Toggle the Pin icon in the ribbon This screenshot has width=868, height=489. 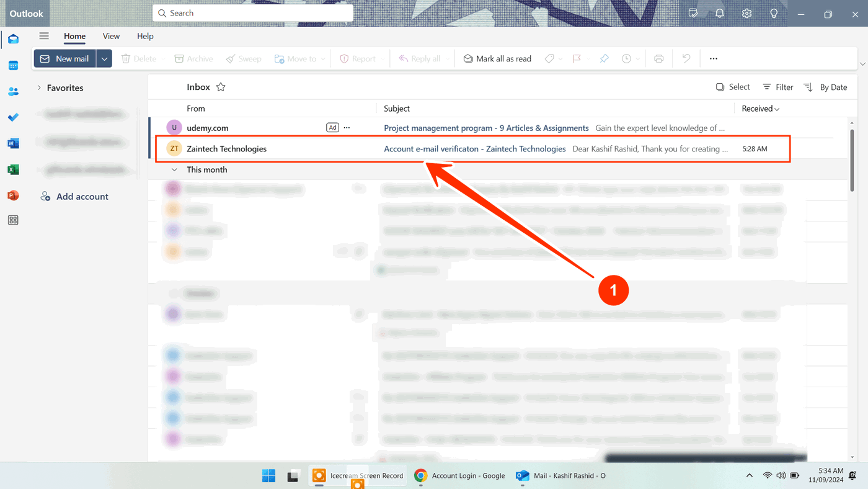(x=604, y=58)
